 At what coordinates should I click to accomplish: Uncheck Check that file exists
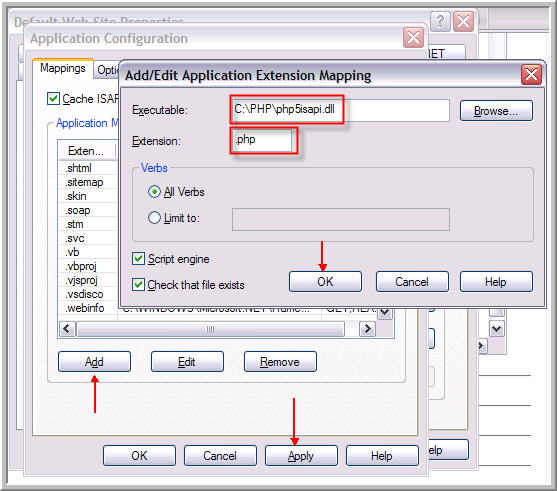click(138, 285)
